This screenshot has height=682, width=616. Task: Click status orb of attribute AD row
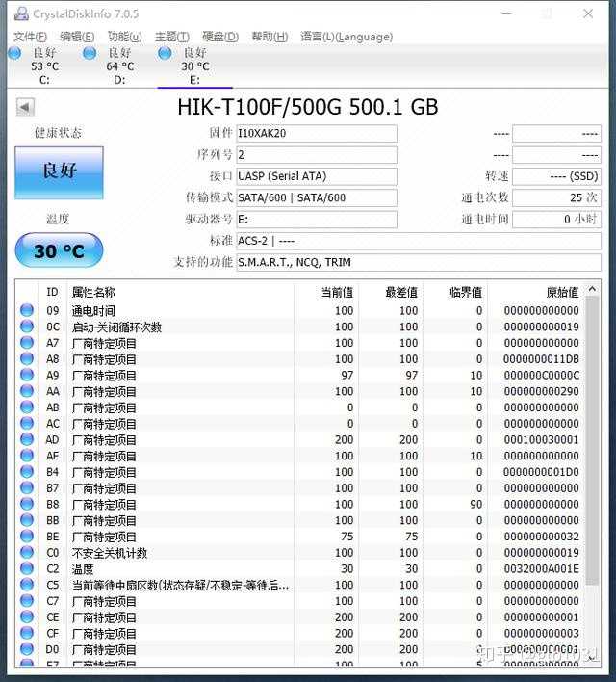click(27, 439)
